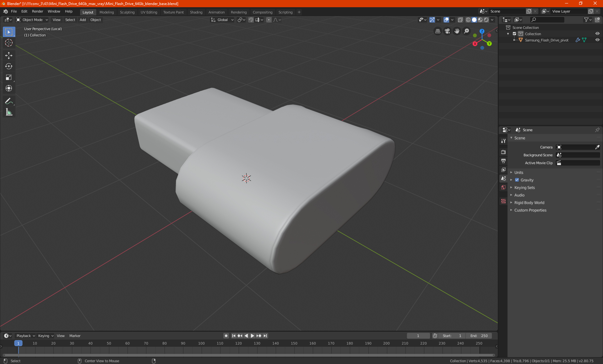Select the Scale tool
The height and width of the screenshot is (364, 603).
pos(9,77)
